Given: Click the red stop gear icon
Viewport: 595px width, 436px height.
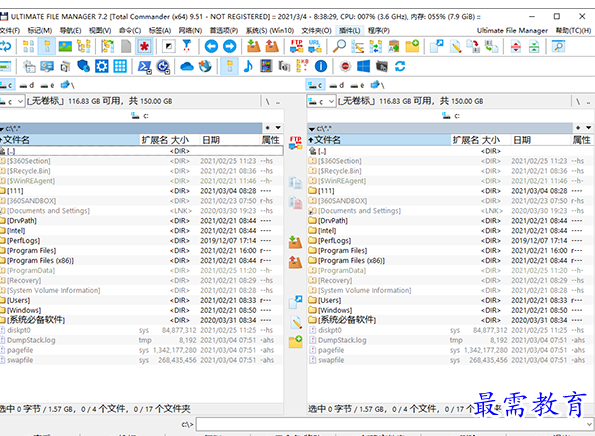Looking at the screenshot, I should pos(345,66).
